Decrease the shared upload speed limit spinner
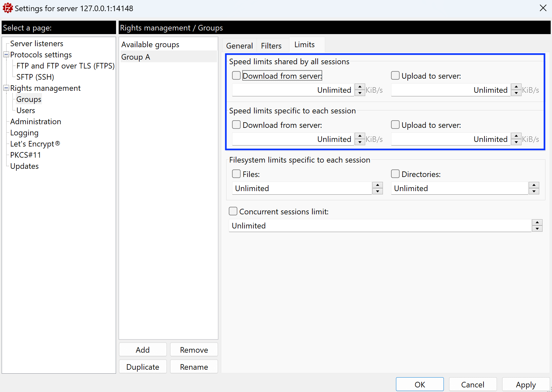The height and width of the screenshot is (392, 552). [516, 93]
